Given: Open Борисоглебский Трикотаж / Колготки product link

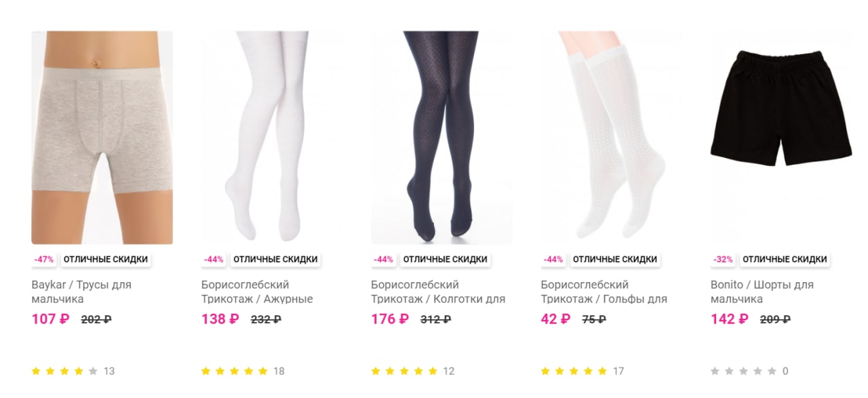Looking at the screenshot, I should point(438,292).
